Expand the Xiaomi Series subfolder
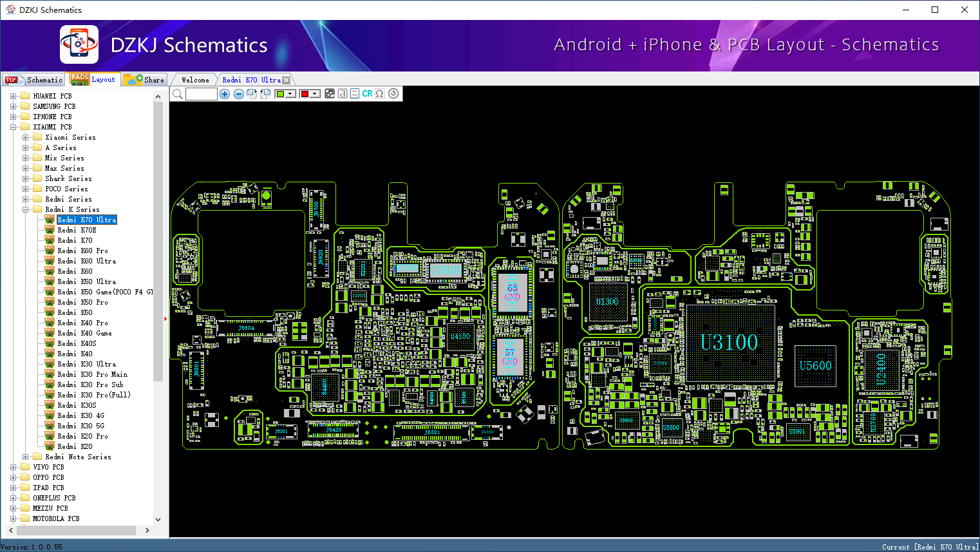Image resolution: width=980 pixels, height=552 pixels. pyautogui.click(x=25, y=137)
